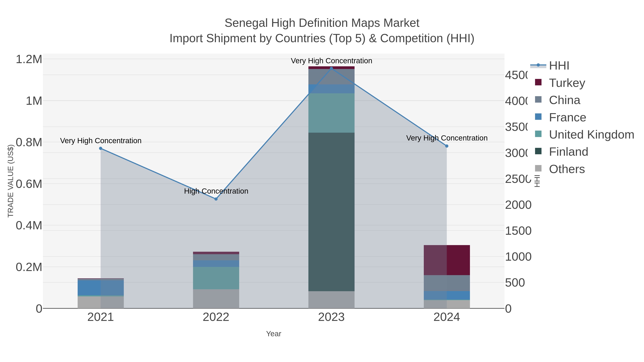Click the Turkey segment in 2024 bar
Viewport: 644px width, 362px height.
447,260
